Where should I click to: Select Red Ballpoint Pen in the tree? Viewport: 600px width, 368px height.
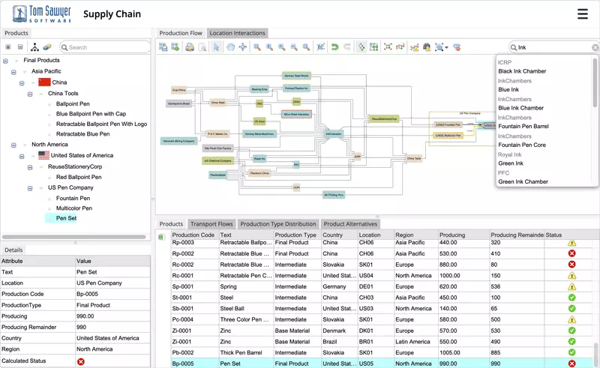tap(79, 177)
